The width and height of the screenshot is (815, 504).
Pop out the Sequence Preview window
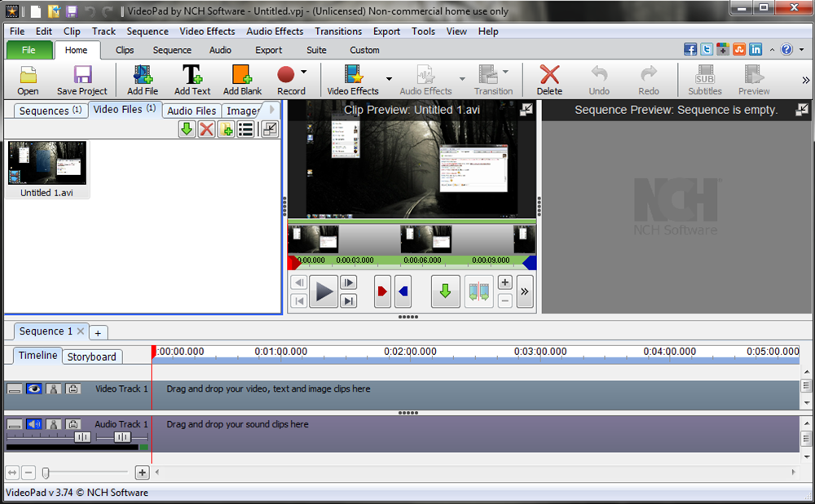pyautogui.click(x=801, y=109)
